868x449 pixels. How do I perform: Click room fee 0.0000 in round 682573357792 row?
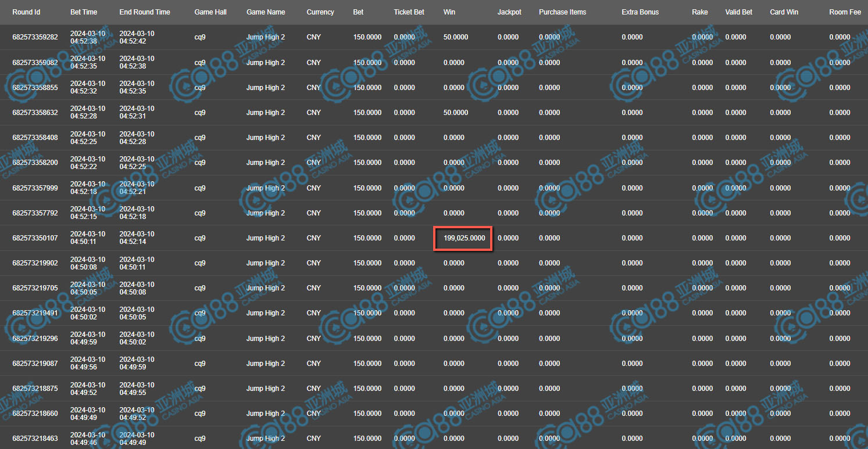point(840,213)
